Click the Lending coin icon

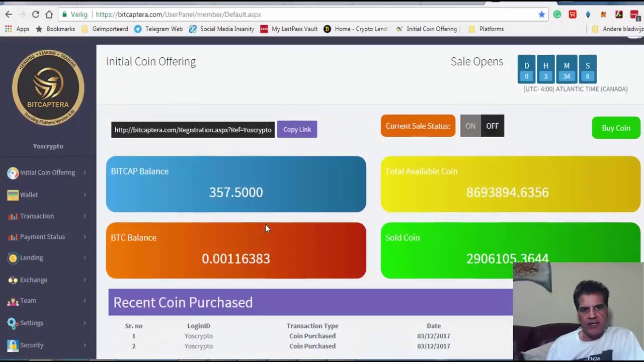tap(13, 258)
